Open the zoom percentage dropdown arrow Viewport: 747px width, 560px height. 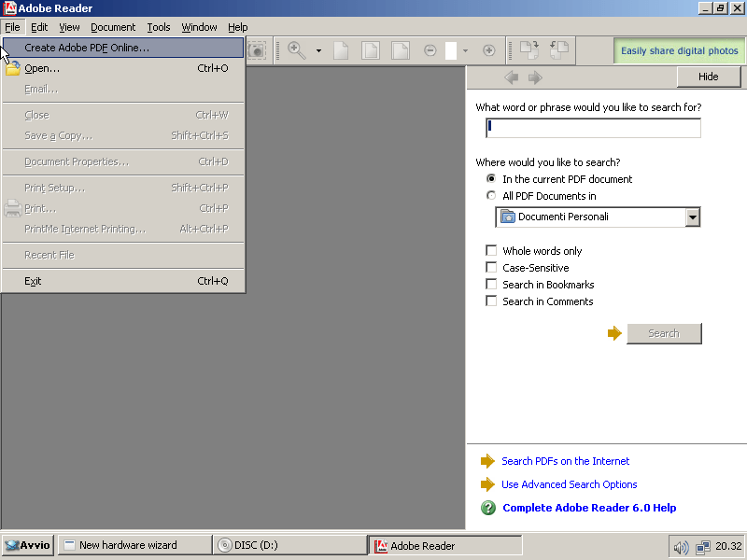pyautogui.click(x=466, y=51)
